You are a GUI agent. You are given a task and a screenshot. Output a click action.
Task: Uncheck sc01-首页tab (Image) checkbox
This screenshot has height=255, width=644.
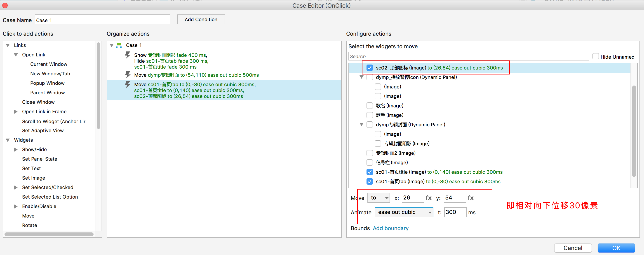click(x=369, y=182)
